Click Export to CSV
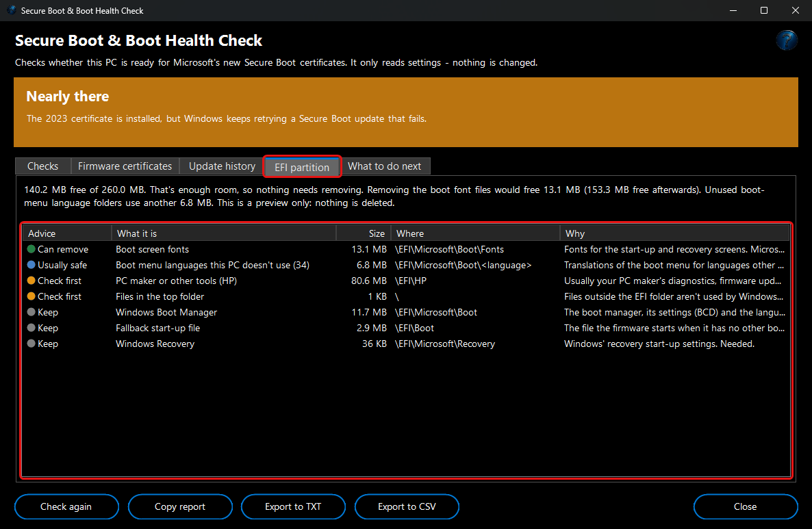The height and width of the screenshot is (529, 812). click(x=407, y=506)
